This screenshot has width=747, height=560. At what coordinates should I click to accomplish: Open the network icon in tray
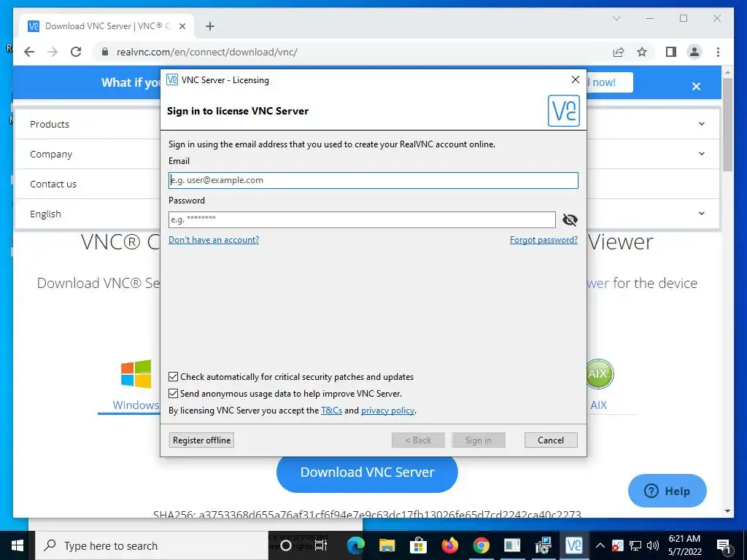[635, 545]
